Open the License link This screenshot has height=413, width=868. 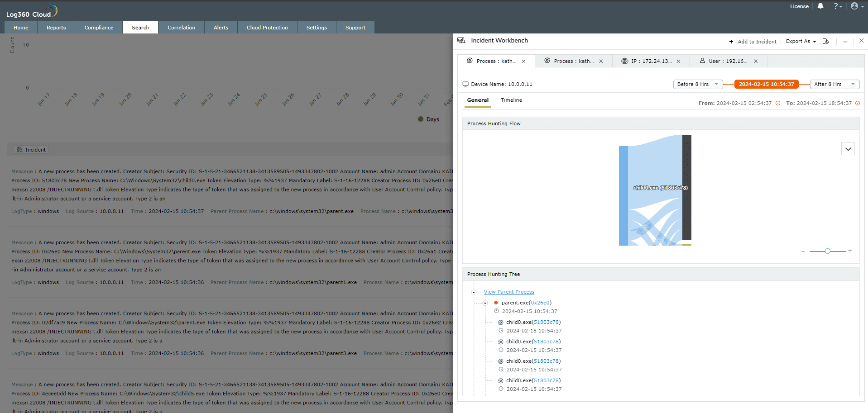(x=799, y=6)
